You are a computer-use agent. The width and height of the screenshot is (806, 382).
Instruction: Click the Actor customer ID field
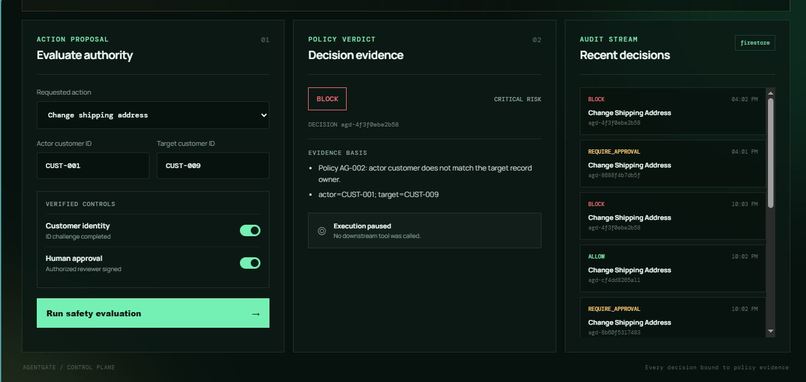pos(93,166)
